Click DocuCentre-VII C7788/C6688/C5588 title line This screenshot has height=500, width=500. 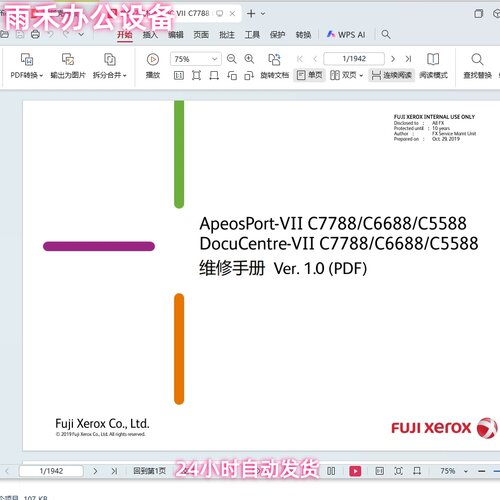[339, 244]
